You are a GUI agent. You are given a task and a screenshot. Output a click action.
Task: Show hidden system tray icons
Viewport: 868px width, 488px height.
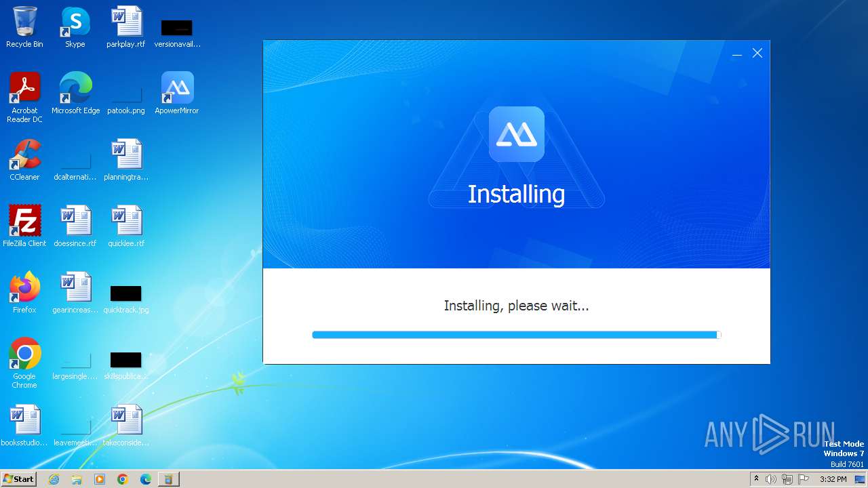point(756,479)
